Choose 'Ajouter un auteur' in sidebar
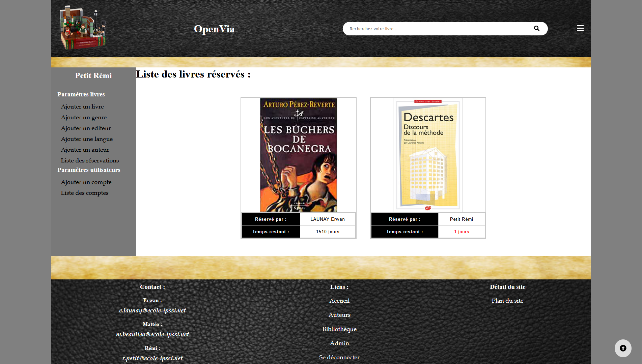The width and height of the screenshot is (642, 364). pos(85,150)
